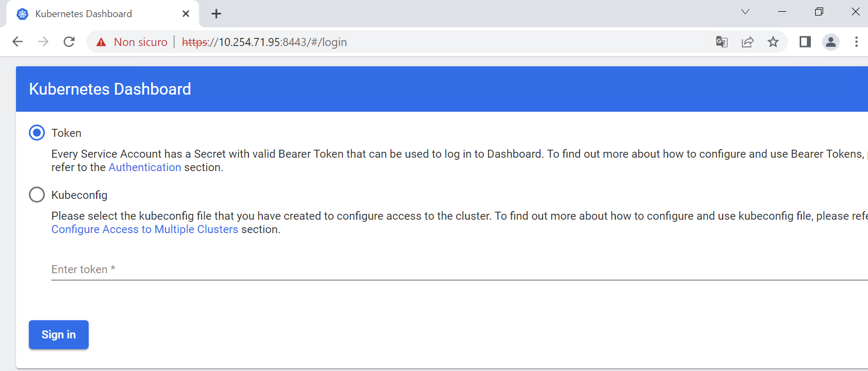Image resolution: width=868 pixels, height=371 pixels.
Task: Open a new browser tab
Action: [x=216, y=14]
